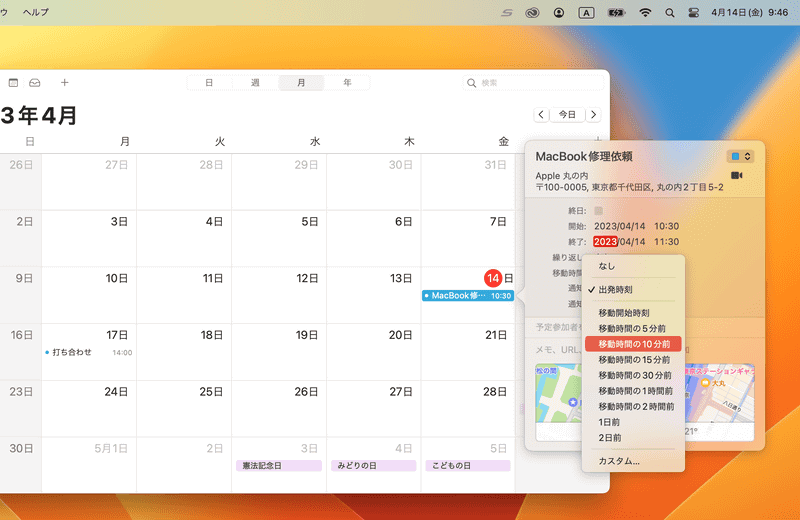Switch to 年 year view tab
The width and height of the screenshot is (800, 520).
[x=347, y=83]
